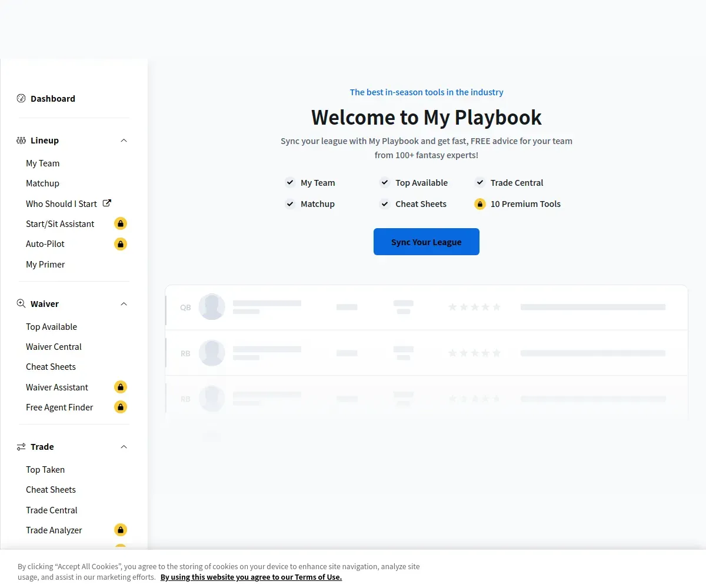Go to Matchup in the sidebar
The height and width of the screenshot is (588, 706).
click(43, 183)
